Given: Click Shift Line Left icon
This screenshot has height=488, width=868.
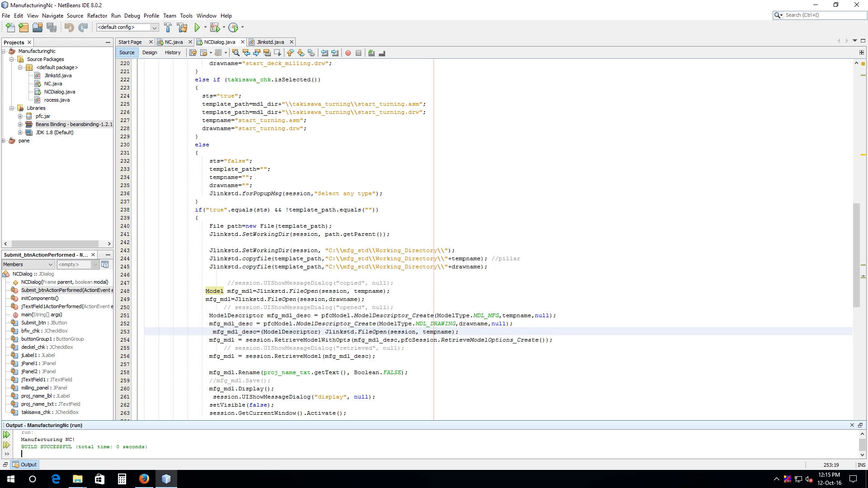Looking at the screenshot, I should coord(325,53).
